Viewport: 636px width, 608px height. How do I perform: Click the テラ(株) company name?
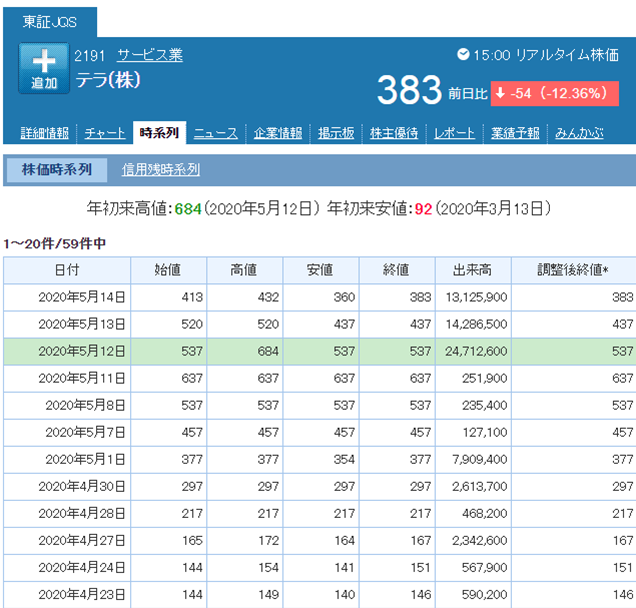pos(107,80)
